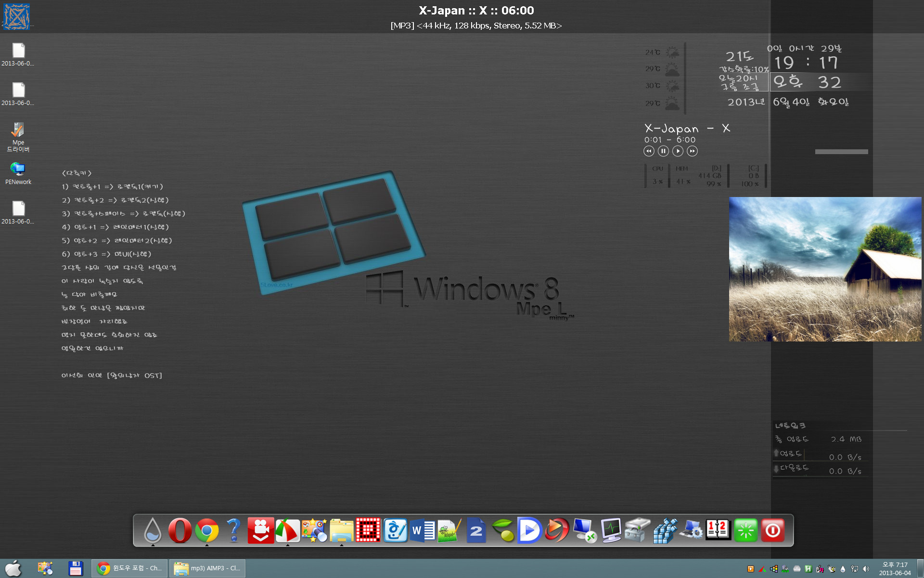Open Notepad++ from the dock

(x=449, y=530)
